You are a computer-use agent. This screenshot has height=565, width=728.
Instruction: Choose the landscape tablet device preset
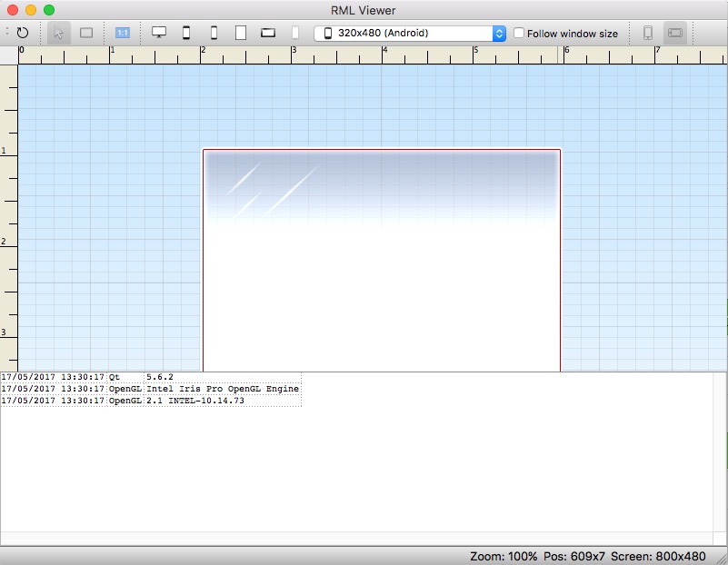coord(268,33)
